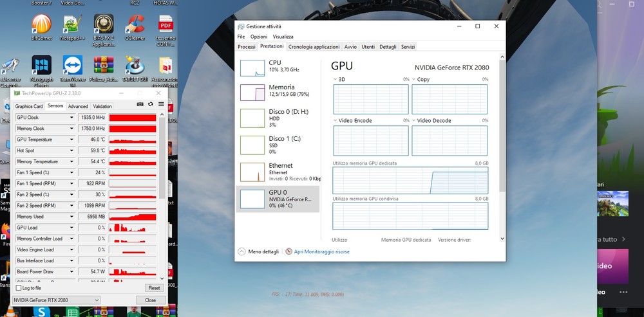The height and width of the screenshot is (317, 644).
Task: Click the GPU-Z refresh icon
Action: coord(151,105)
